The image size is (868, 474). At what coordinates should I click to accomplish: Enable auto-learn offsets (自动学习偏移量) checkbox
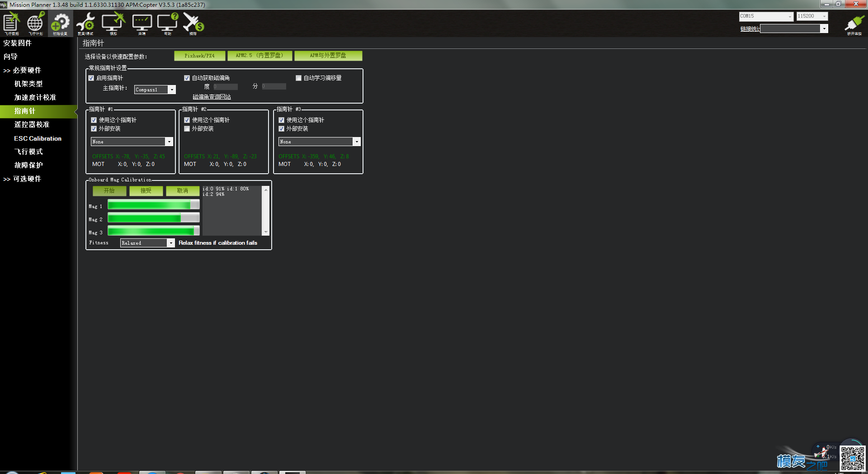pyautogui.click(x=298, y=78)
